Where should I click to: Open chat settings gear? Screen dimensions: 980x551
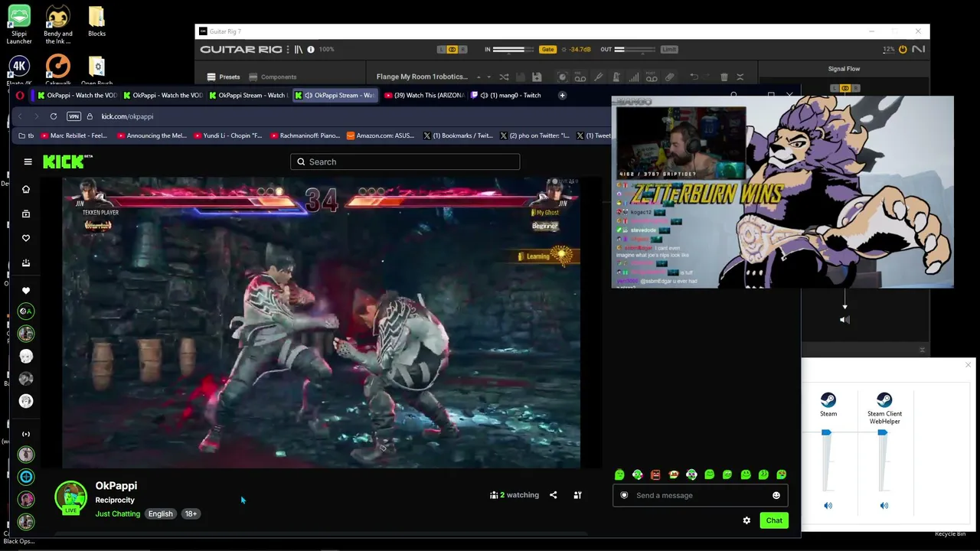(746, 520)
